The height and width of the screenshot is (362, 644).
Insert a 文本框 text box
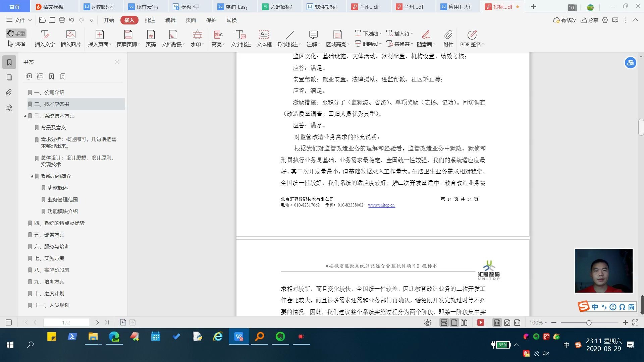(x=264, y=38)
